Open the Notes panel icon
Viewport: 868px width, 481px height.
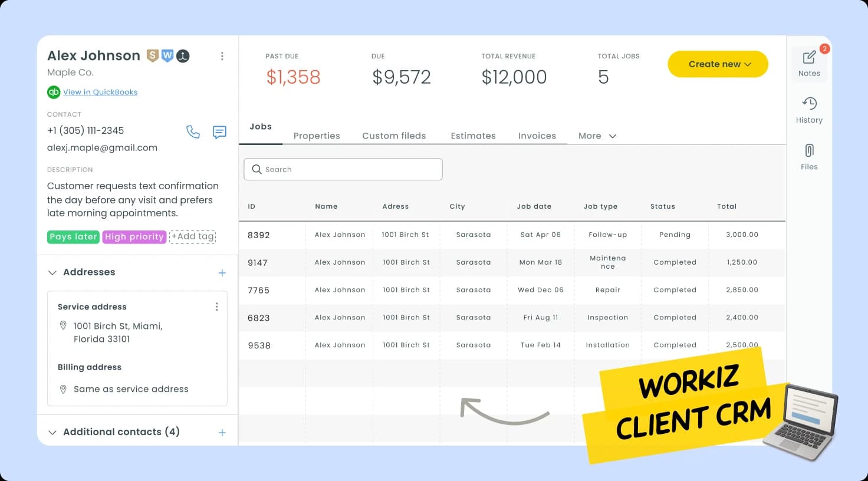pyautogui.click(x=809, y=57)
